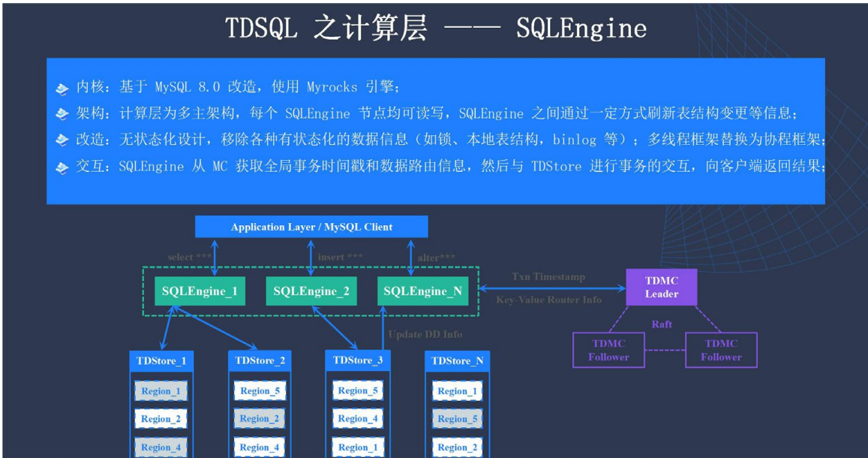
Task: Select the TDMC Leader box
Action: coord(662,288)
